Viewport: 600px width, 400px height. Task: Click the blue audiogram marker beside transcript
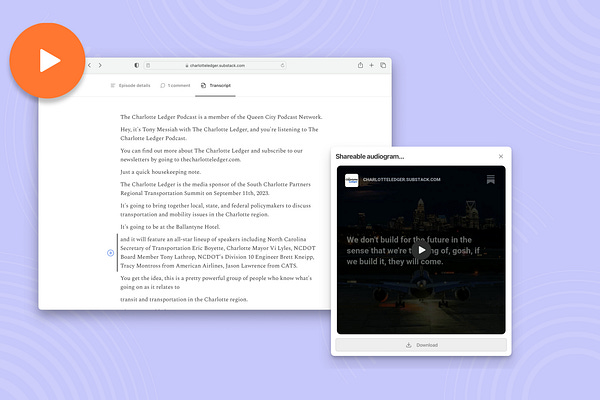click(x=111, y=253)
